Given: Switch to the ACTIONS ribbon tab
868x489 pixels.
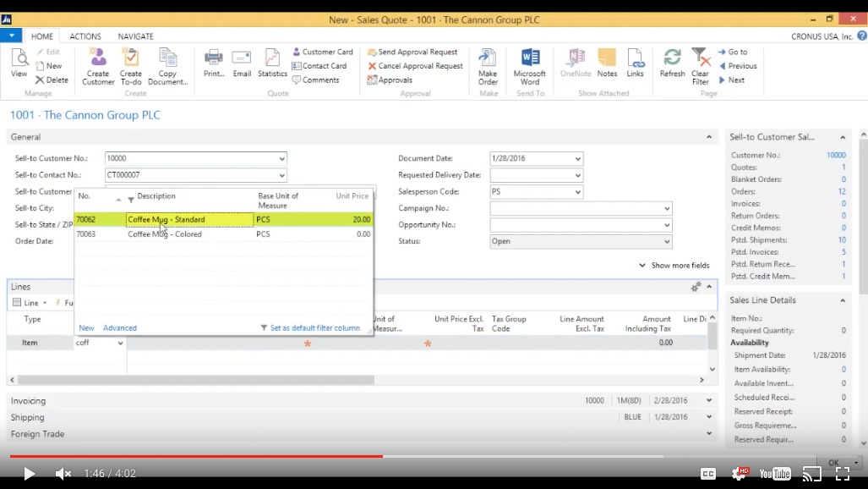Looking at the screenshot, I should coord(85,36).
